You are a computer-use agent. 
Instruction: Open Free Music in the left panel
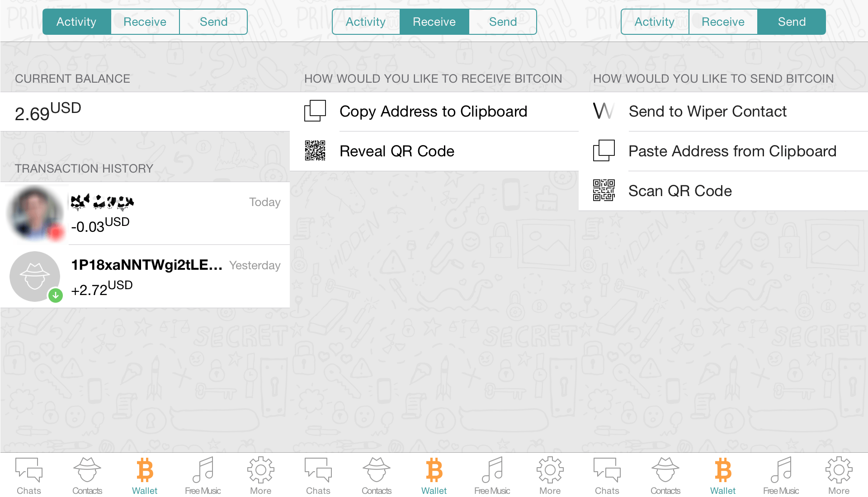[x=203, y=475]
